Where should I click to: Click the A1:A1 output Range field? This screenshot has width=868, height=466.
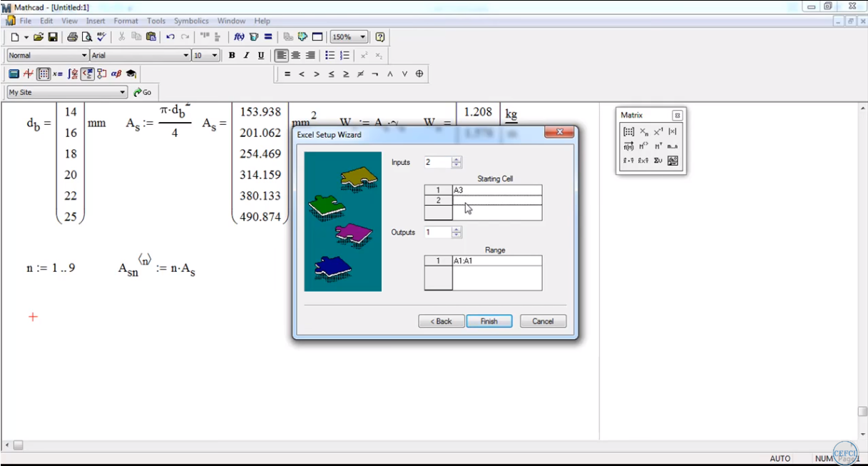tap(497, 261)
